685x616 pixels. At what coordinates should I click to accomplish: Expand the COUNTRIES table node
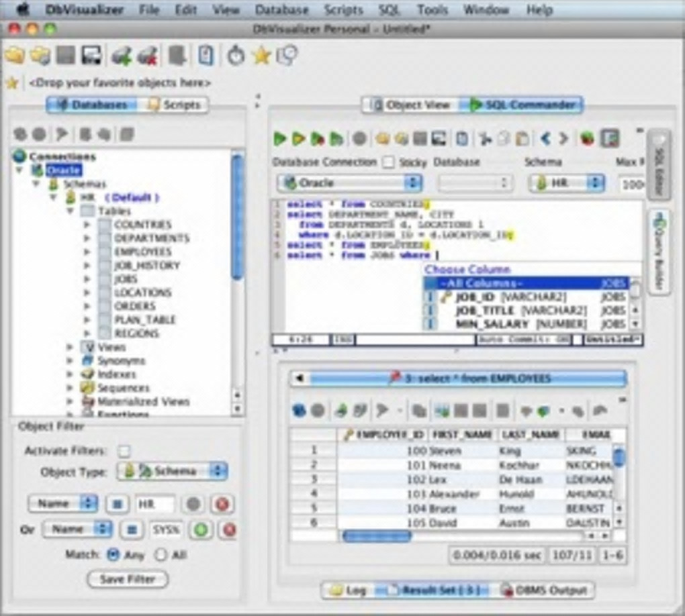coord(87,225)
